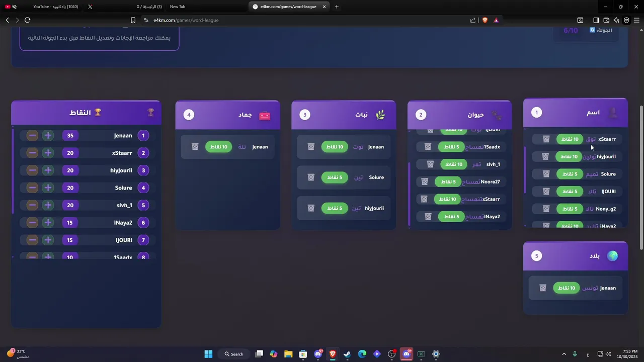Subtract points from slvh_1 in the scoreboard
This screenshot has height=362, width=644.
32,205
